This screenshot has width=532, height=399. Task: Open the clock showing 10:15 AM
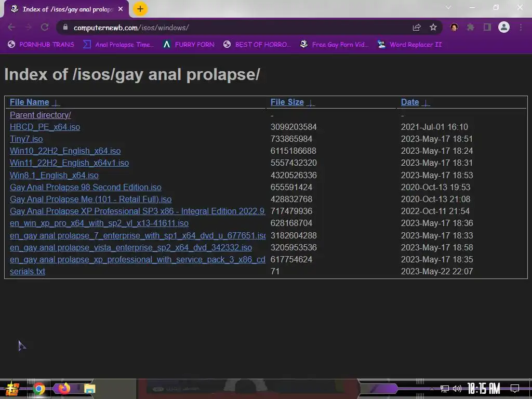pyautogui.click(x=484, y=389)
